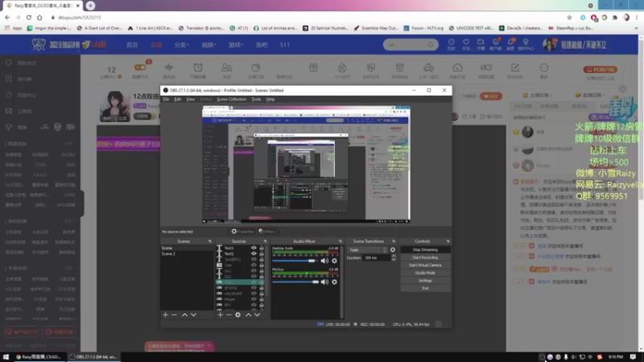The width and height of the screenshot is (644, 362).
Task: Open Desktop Audio settings gear
Action: click(x=334, y=261)
